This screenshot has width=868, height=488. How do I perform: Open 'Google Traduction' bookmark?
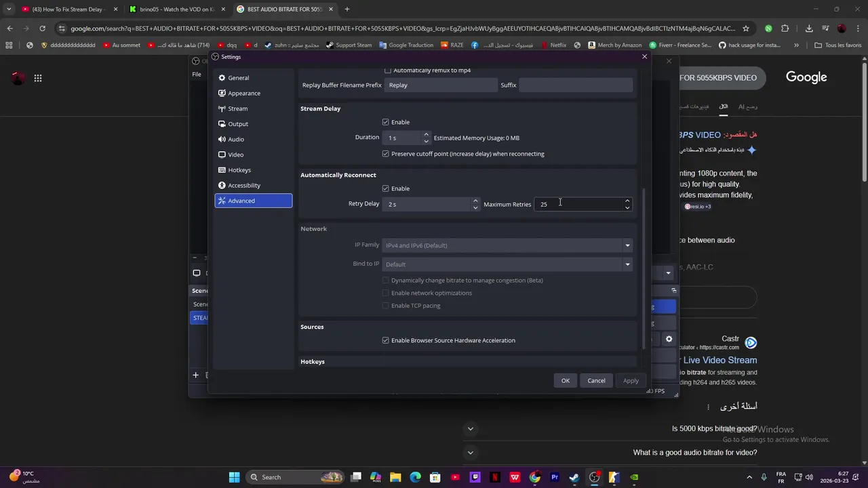(406, 45)
